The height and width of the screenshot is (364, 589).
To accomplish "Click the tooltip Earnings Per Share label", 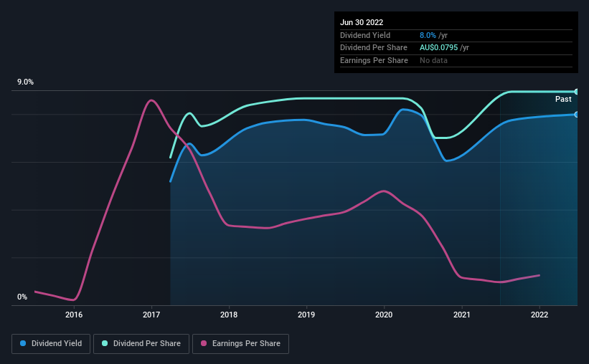I will 374,60.
